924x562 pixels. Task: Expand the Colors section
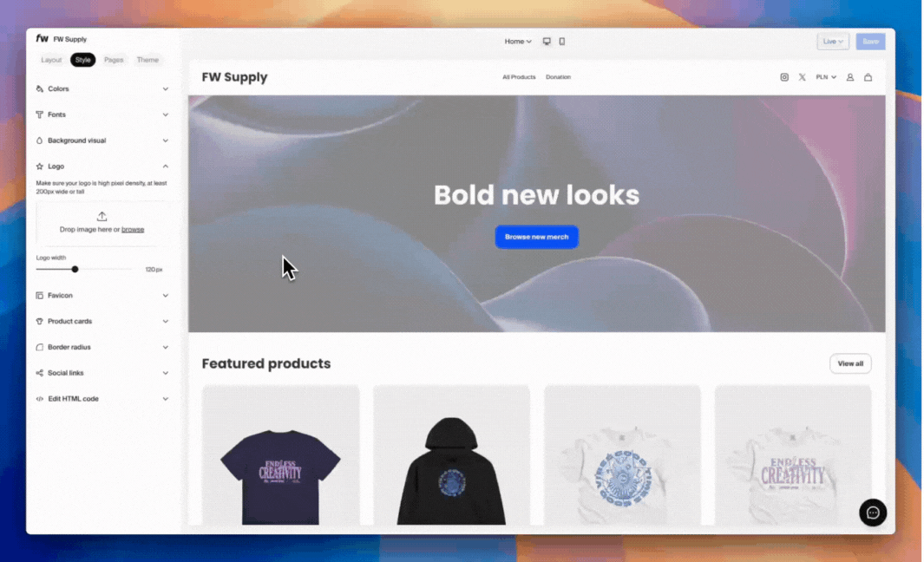pos(102,88)
